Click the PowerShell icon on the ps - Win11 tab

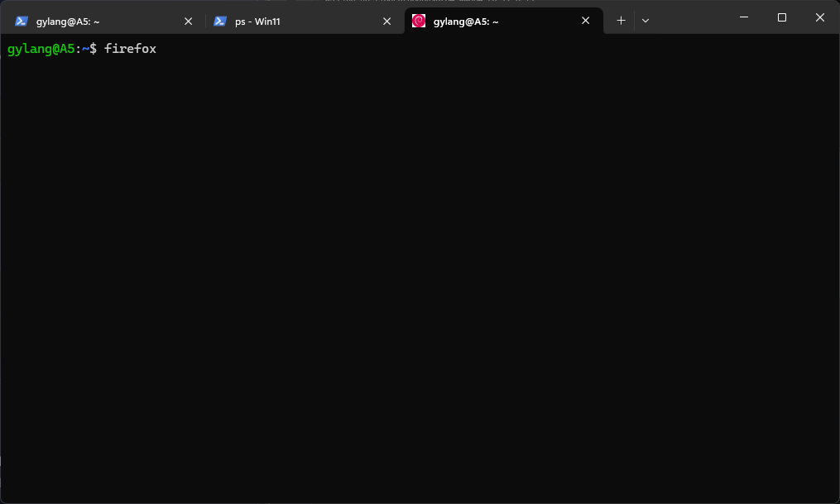[x=220, y=22]
